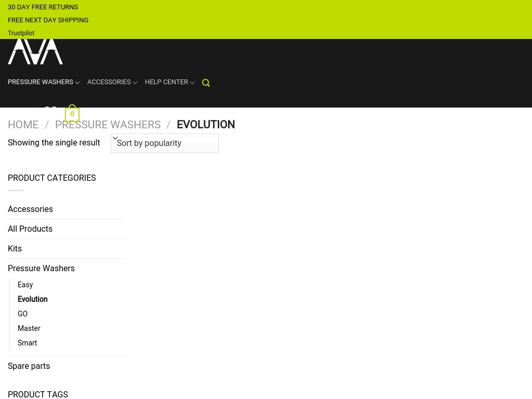Open the Help Center dropdown menu

tap(169, 82)
